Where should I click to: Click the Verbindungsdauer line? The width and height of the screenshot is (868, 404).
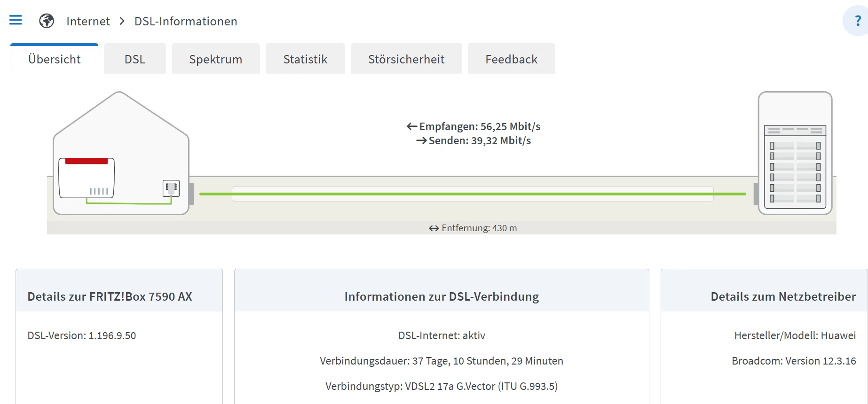[442, 361]
